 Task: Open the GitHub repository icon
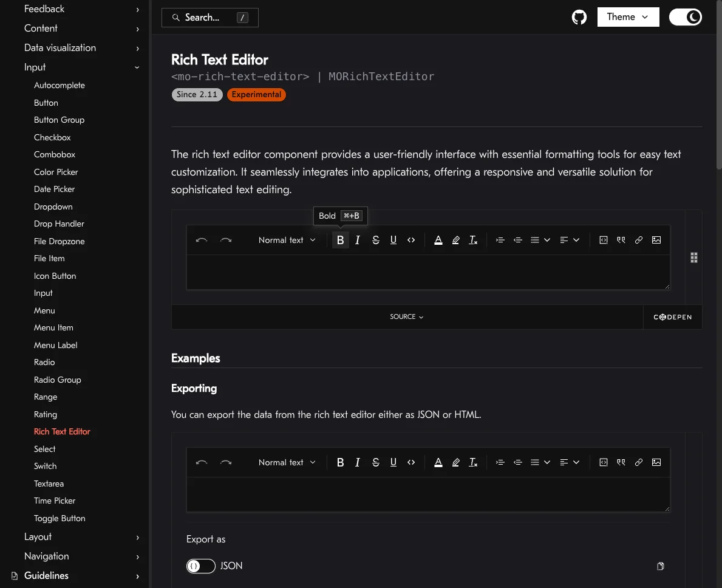tap(579, 17)
